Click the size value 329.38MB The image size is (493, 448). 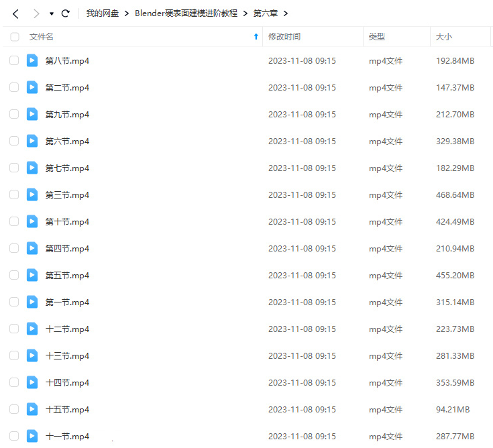point(455,141)
